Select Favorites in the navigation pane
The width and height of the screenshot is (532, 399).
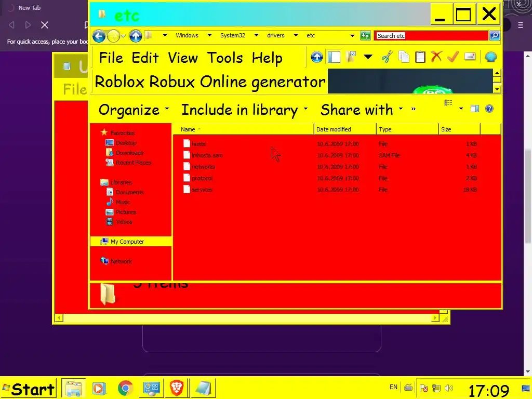pyautogui.click(x=123, y=133)
